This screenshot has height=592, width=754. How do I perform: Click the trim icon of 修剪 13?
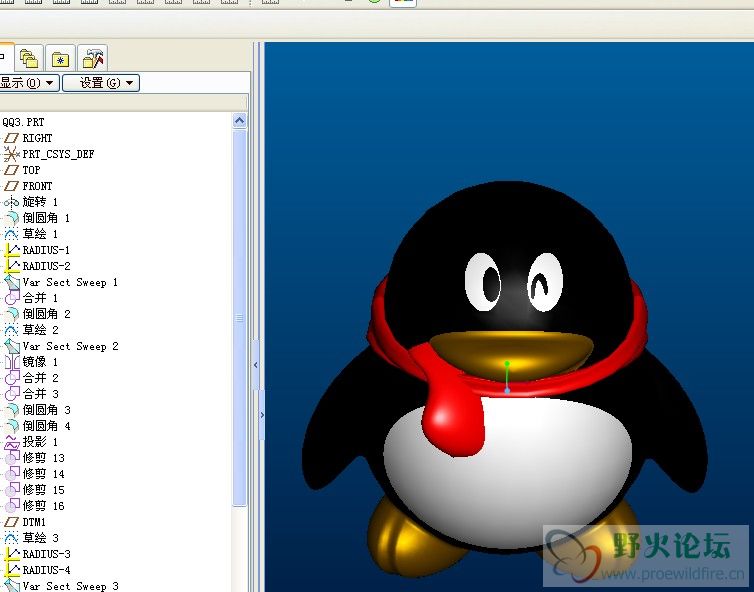[12, 458]
